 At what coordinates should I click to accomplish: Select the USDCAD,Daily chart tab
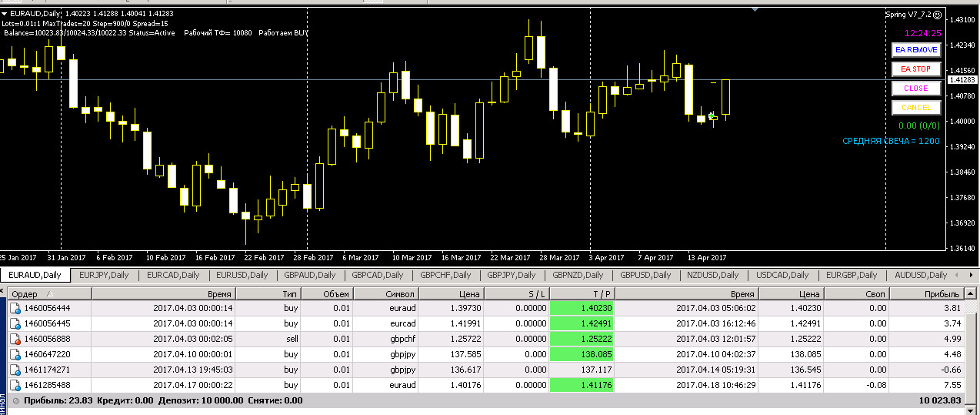(x=782, y=275)
